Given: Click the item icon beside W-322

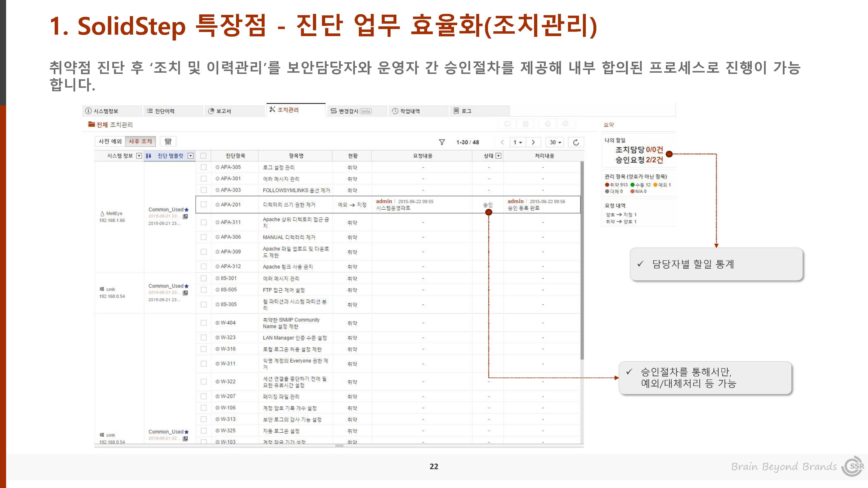Looking at the screenshot, I should (217, 382).
